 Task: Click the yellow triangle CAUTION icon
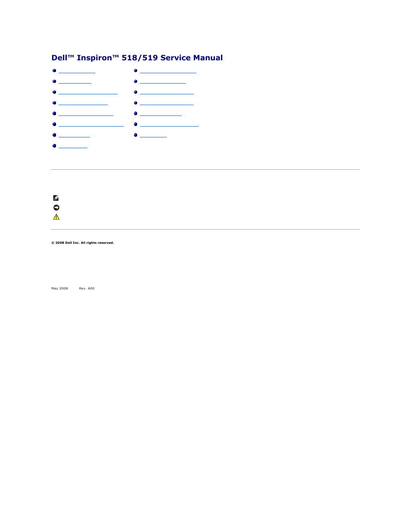click(56, 217)
